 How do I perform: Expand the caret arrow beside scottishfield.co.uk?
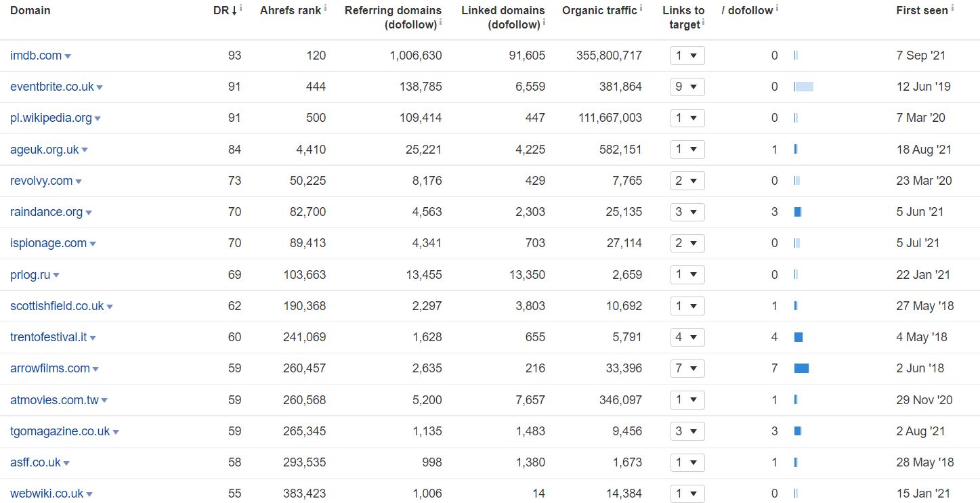click(x=110, y=307)
